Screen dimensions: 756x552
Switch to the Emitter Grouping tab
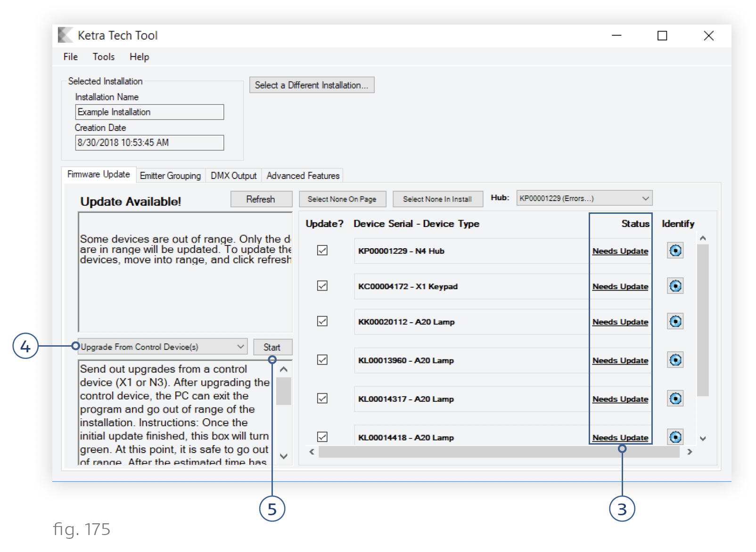170,176
